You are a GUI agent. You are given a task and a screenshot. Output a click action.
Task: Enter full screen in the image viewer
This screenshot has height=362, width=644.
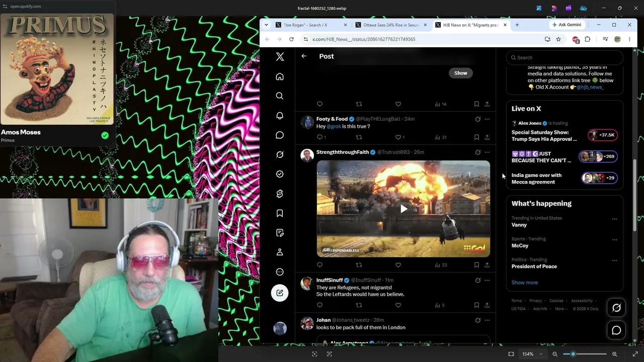[635, 354]
